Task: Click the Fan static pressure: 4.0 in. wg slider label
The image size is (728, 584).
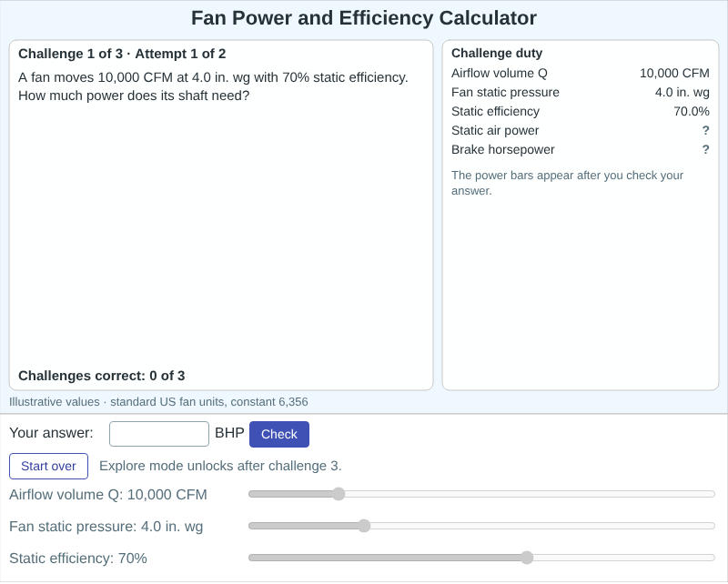Action: (x=106, y=527)
